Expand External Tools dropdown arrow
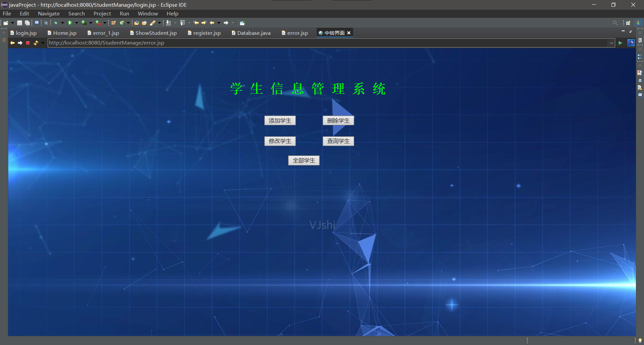 105,23
